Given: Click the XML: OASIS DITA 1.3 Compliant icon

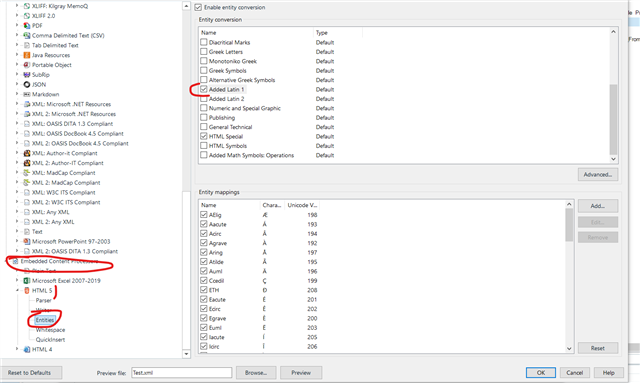Looking at the screenshot, I should point(27,124).
